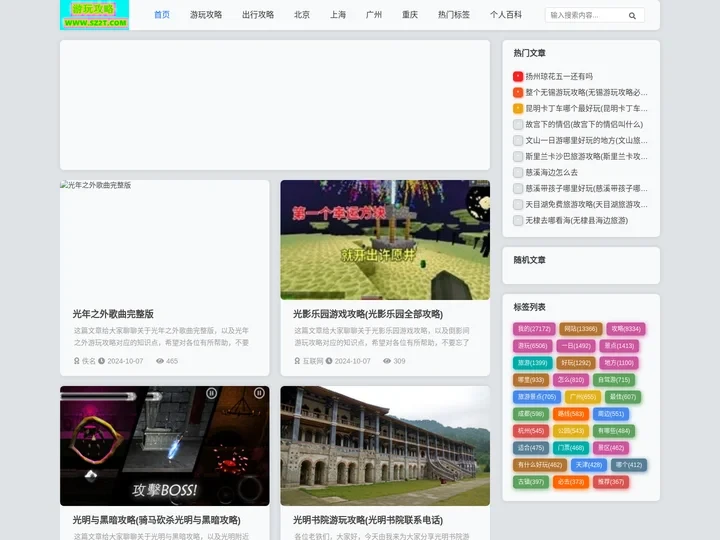Click the author icon next to 互联网
This screenshot has height=540, width=720.
(x=297, y=361)
